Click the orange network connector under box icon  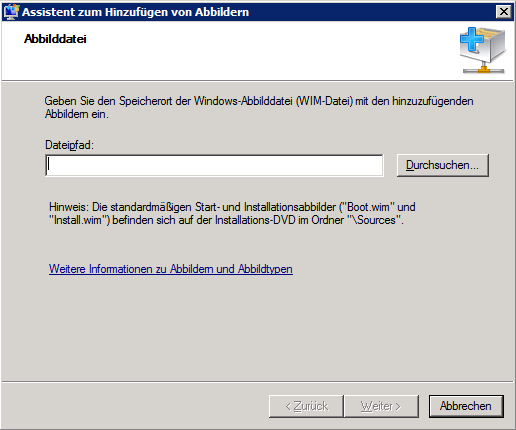484,69
